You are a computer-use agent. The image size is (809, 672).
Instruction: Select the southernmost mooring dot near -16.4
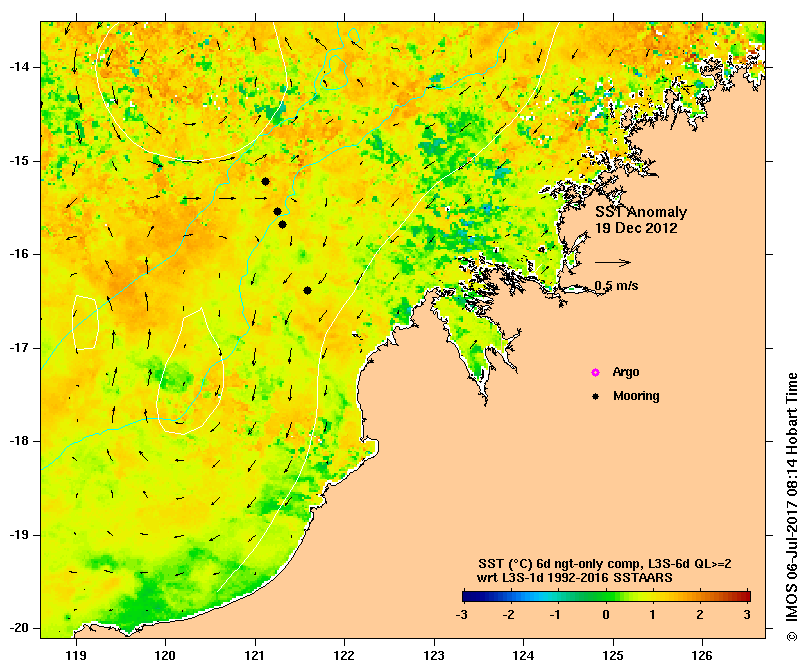coord(307,291)
